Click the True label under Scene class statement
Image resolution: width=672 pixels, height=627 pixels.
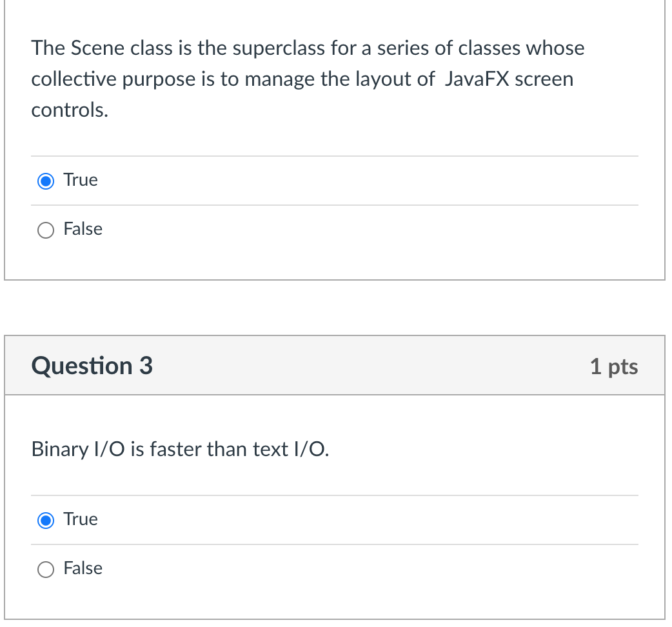(81, 179)
